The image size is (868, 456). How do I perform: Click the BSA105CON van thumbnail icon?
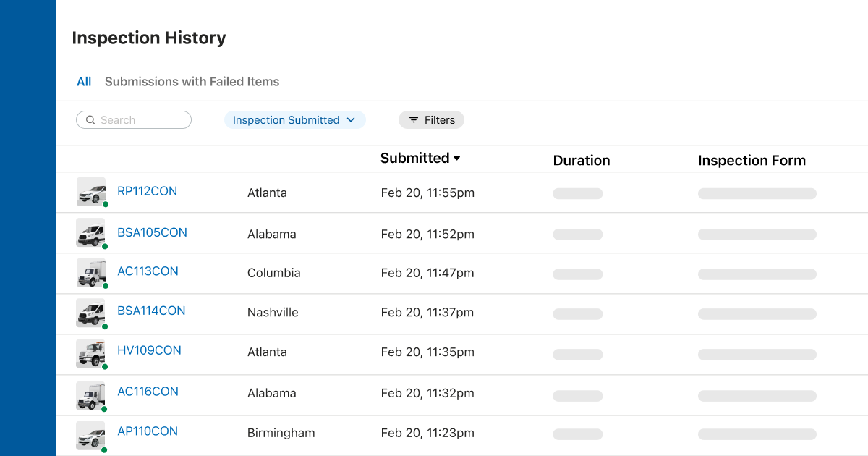(x=91, y=233)
